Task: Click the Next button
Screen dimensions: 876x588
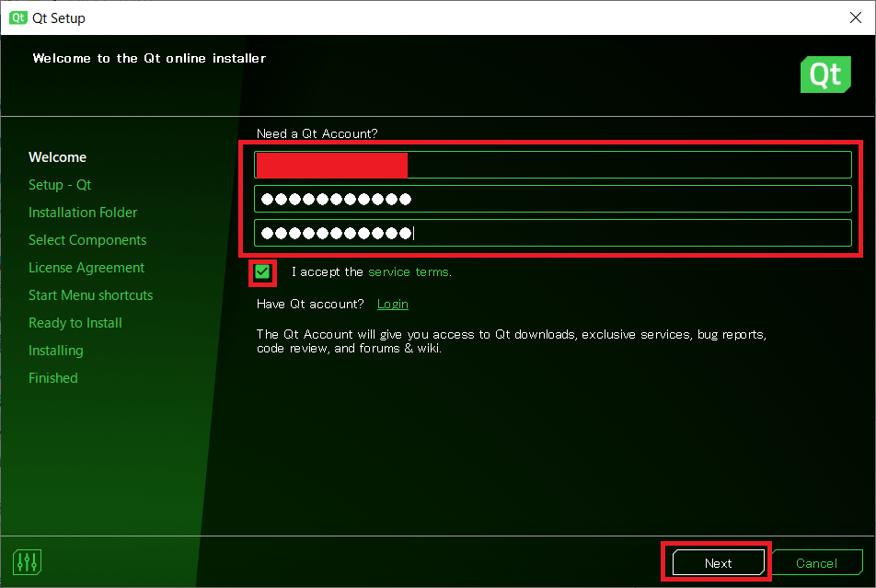Action: (x=719, y=563)
